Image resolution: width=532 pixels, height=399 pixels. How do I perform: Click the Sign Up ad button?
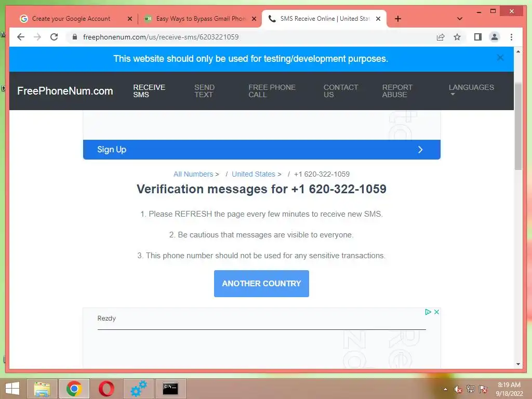click(x=262, y=150)
